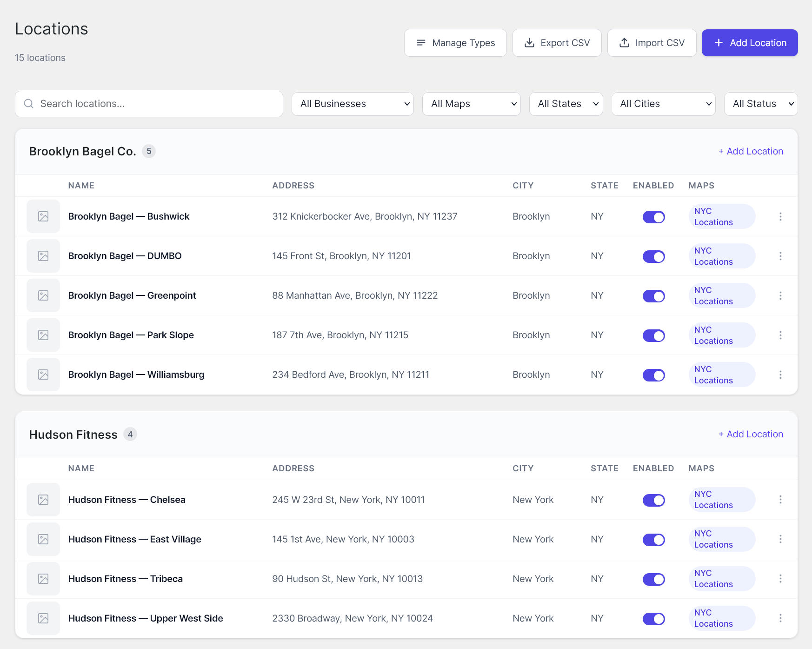This screenshot has width=812, height=649.
Task: Open kebab menu for Brooklyn Bagel — Park Slope
Action: coord(780,335)
